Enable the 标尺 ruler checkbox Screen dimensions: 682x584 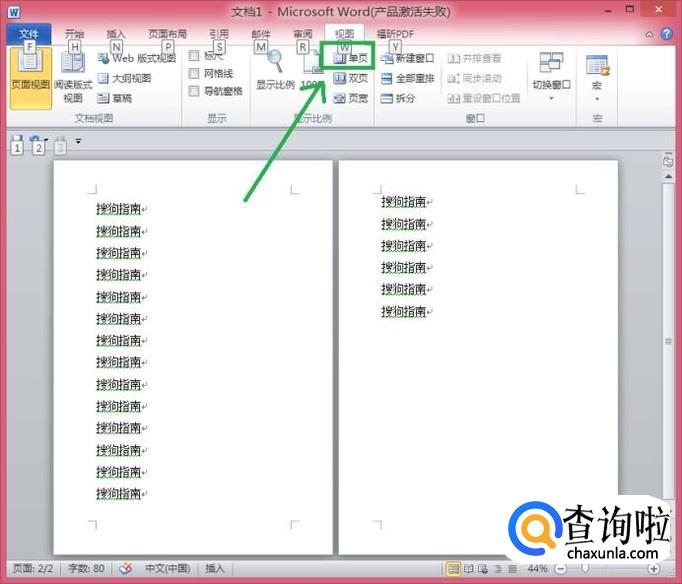pos(194,56)
